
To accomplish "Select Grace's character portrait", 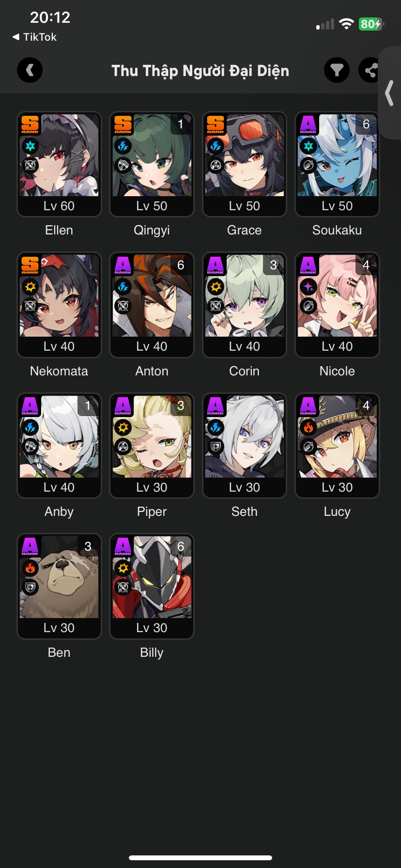I will tap(245, 164).
